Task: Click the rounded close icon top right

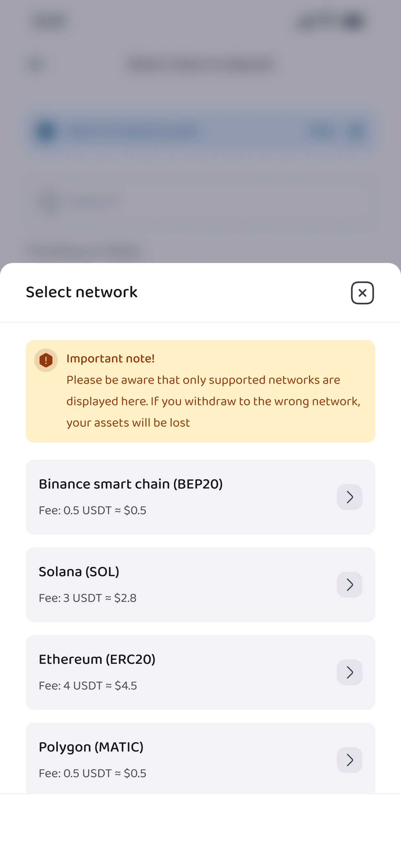Action: (x=362, y=293)
